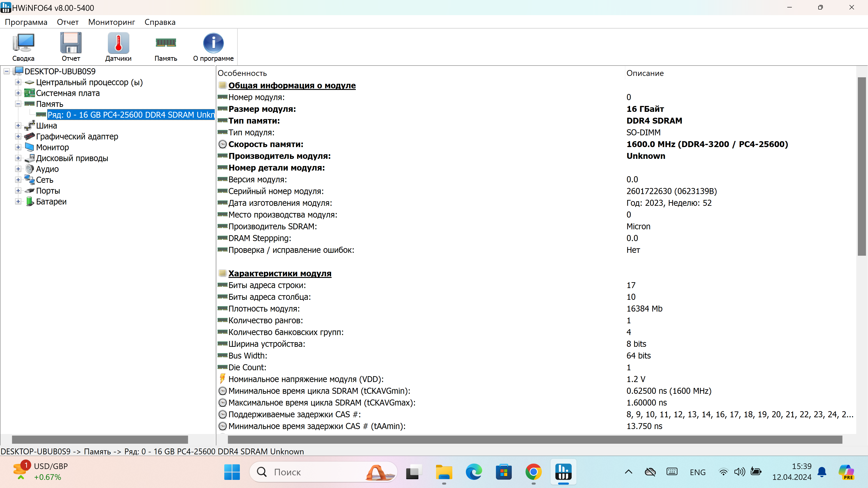Click the Общая информация о модуле heading
Image resolution: width=868 pixels, height=488 pixels.
click(x=292, y=86)
